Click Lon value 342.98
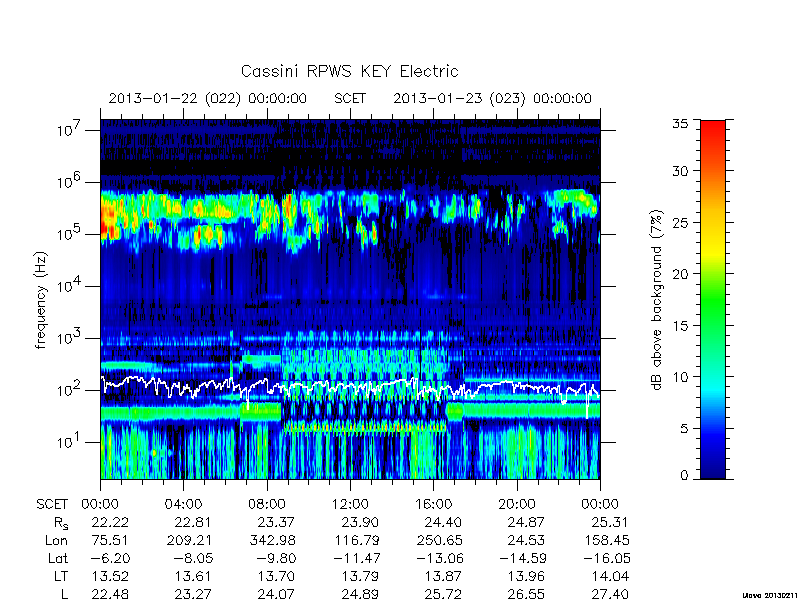Viewport: 800px width, 600px height. coord(273,540)
